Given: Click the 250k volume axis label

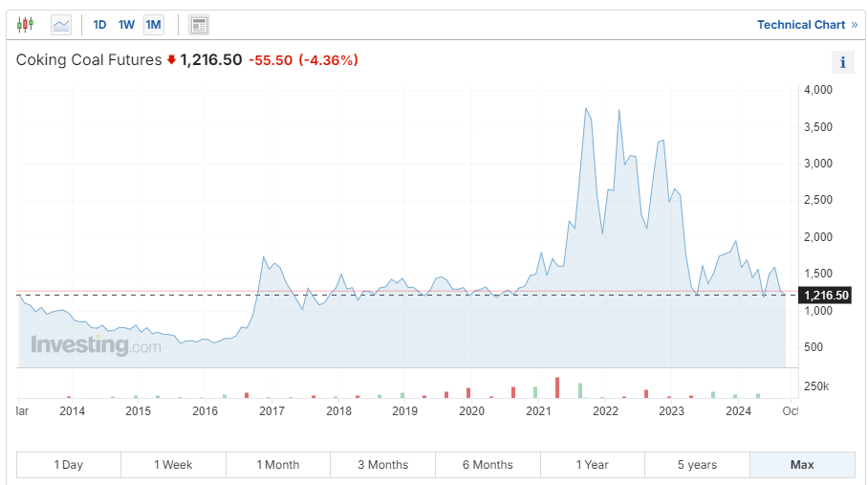Looking at the screenshot, I should tap(816, 386).
